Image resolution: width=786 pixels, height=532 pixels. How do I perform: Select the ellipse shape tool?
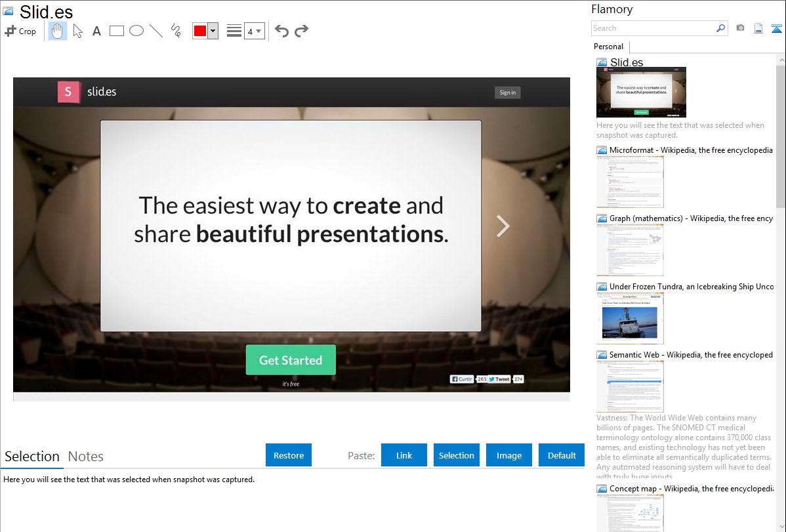click(x=136, y=31)
